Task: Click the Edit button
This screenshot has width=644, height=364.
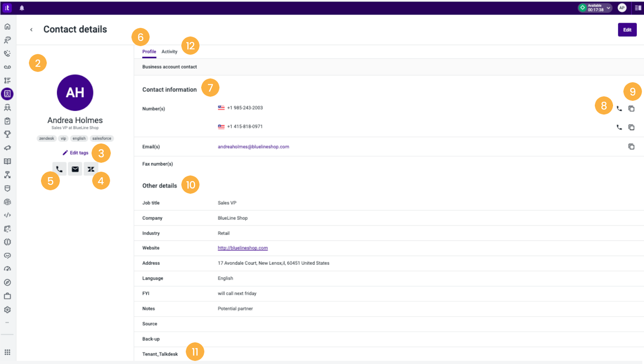Action: [x=627, y=30]
